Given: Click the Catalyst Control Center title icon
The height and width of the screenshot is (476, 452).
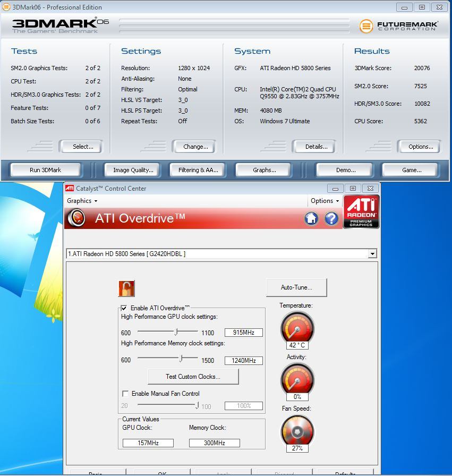Looking at the screenshot, I should pos(70,188).
